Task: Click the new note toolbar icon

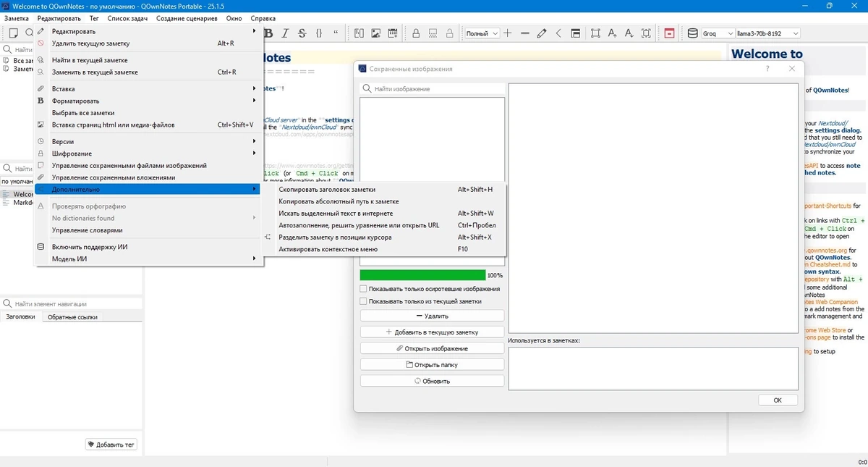Action: point(13,33)
